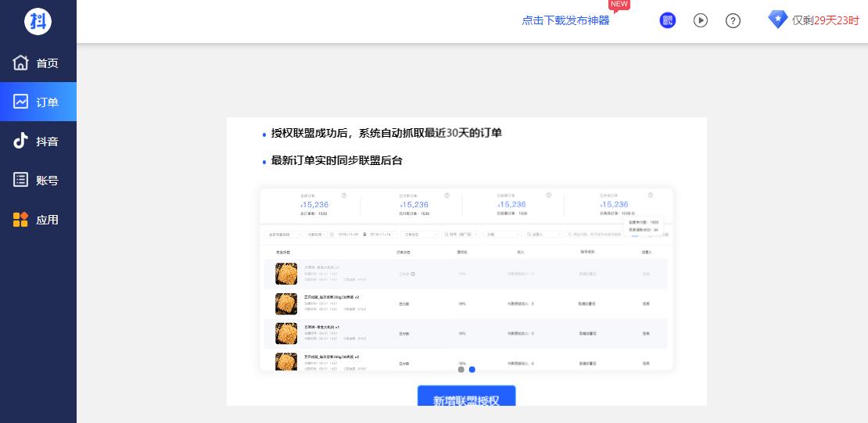The height and width of the screenshot is (423, 868).
Task: Open the 应用 applications section
Action: click(38, 219)
